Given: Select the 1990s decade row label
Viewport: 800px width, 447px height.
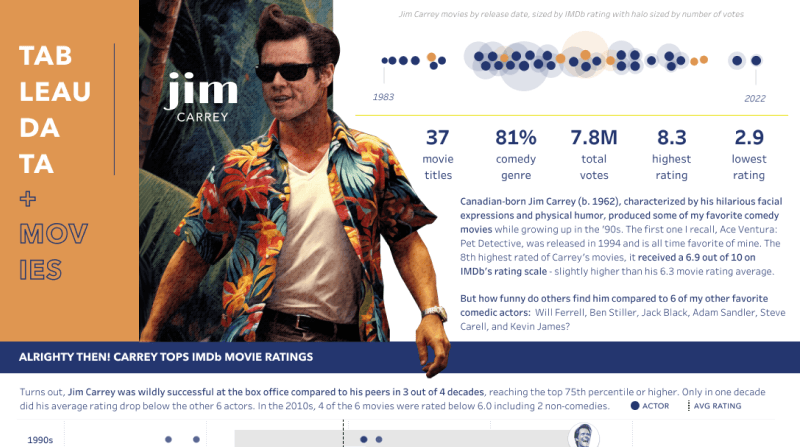Looking at the screenshot, I should [x=40, y=439].
